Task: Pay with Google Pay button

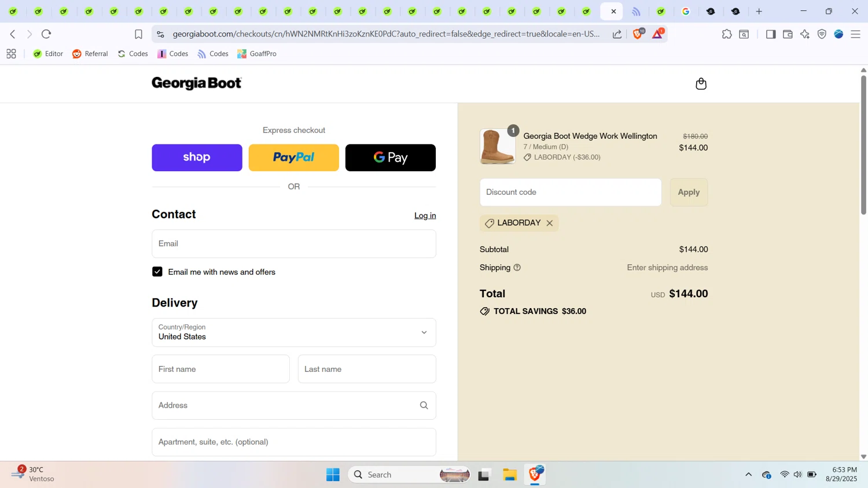Action: 391,158
